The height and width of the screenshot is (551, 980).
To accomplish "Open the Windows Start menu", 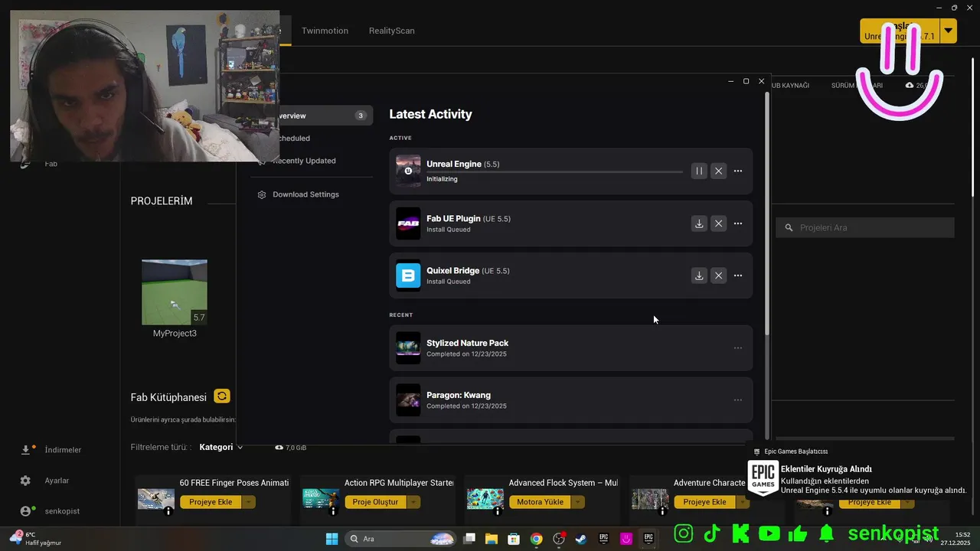I will (332, 539).
